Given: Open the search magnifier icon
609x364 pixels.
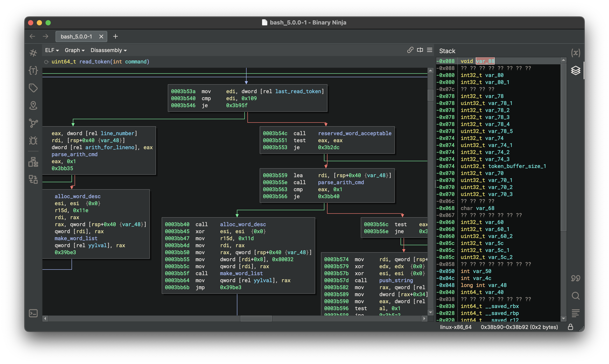Looking at the screenshot, I should point(575,296).
